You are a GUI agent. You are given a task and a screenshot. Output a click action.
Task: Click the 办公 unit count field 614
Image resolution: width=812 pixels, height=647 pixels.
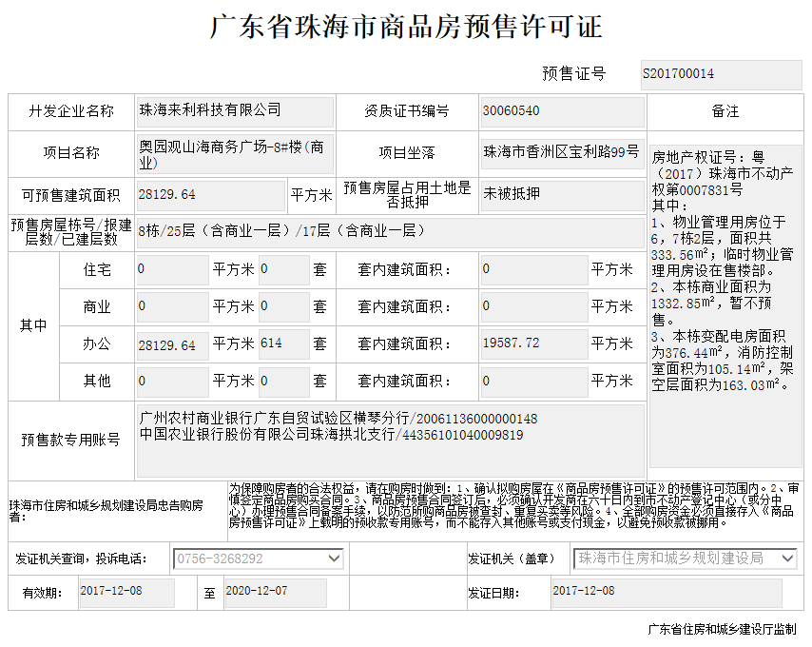283,344
